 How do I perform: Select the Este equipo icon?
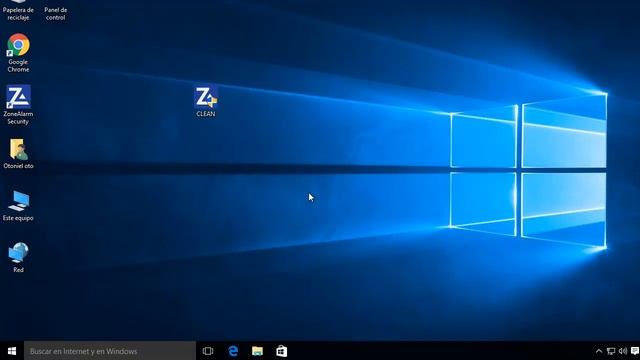[18, 206]
